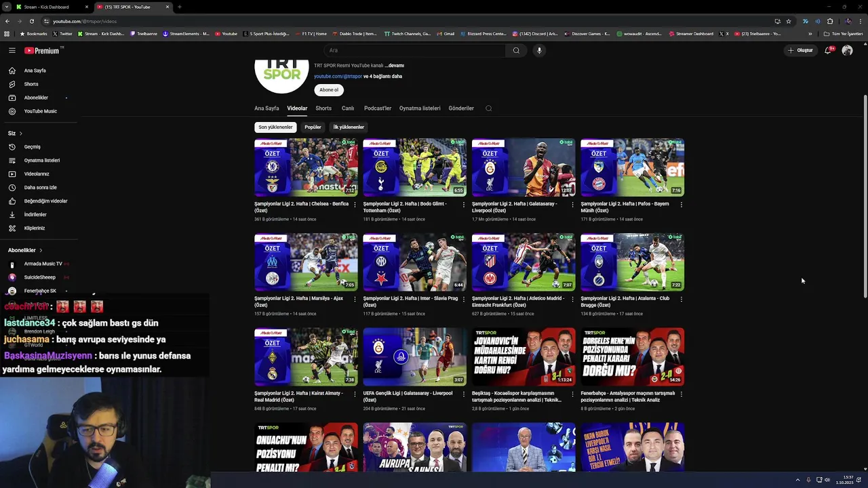Click the browser address bar
Viewport: 868px width, 488px height.
[x=407, y=21]
